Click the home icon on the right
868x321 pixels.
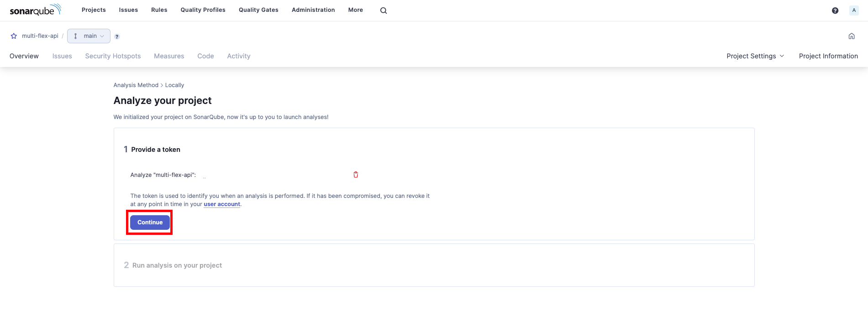click(x=852, y=36)
